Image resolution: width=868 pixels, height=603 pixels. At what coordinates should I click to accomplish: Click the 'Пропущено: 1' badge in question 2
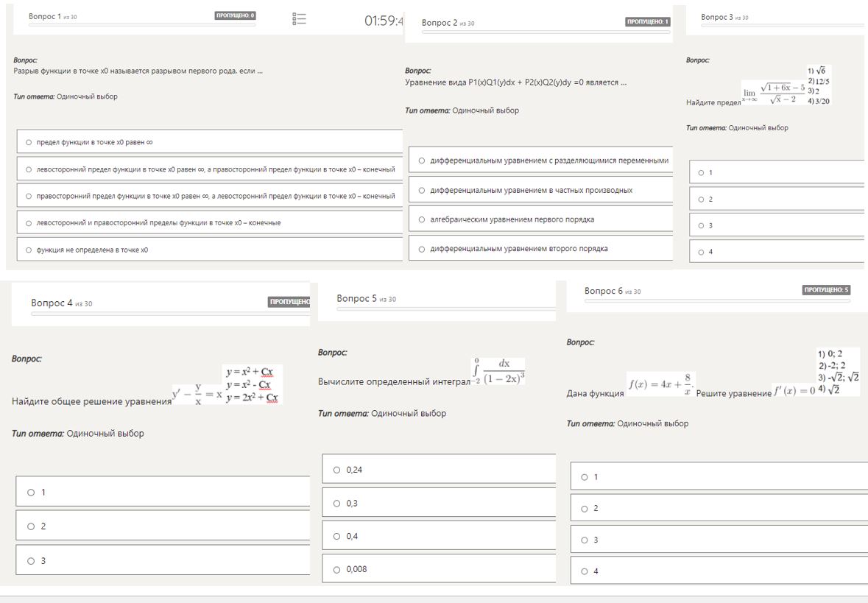(x=648, y=22)
